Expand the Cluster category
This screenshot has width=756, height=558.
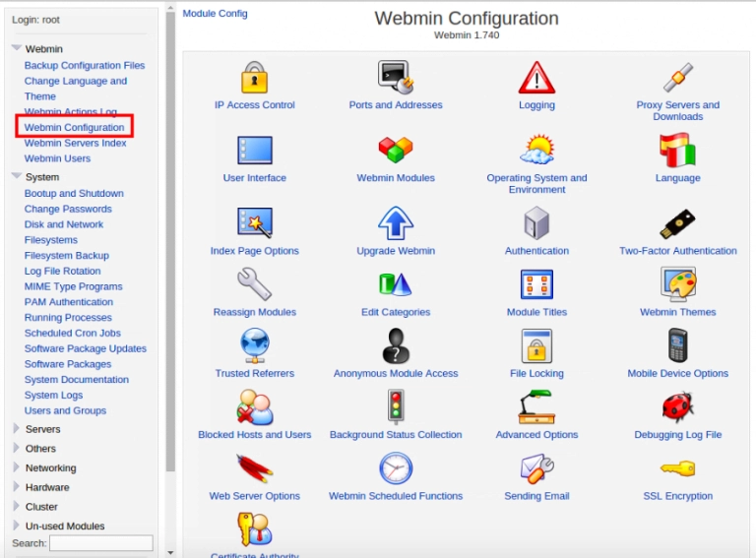coord(16,506)
